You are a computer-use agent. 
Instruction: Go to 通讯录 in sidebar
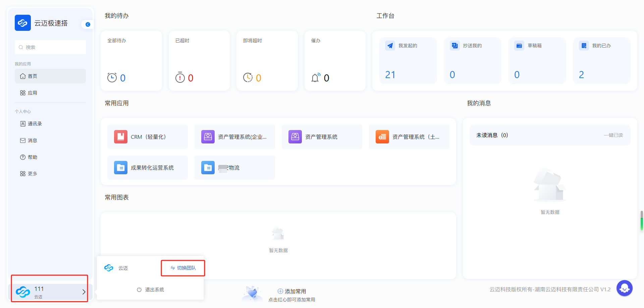tap(35, 124)
